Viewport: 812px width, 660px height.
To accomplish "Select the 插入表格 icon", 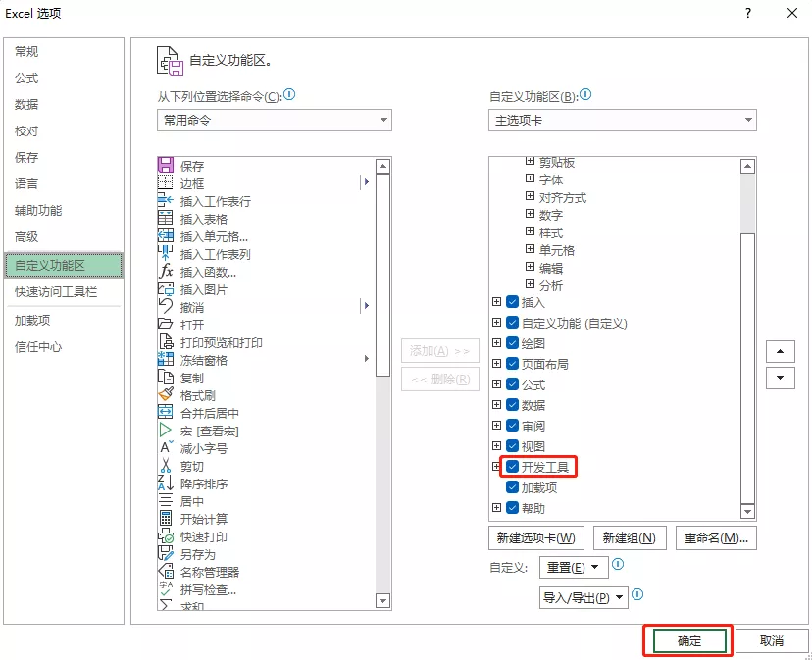I will (165, 218).
